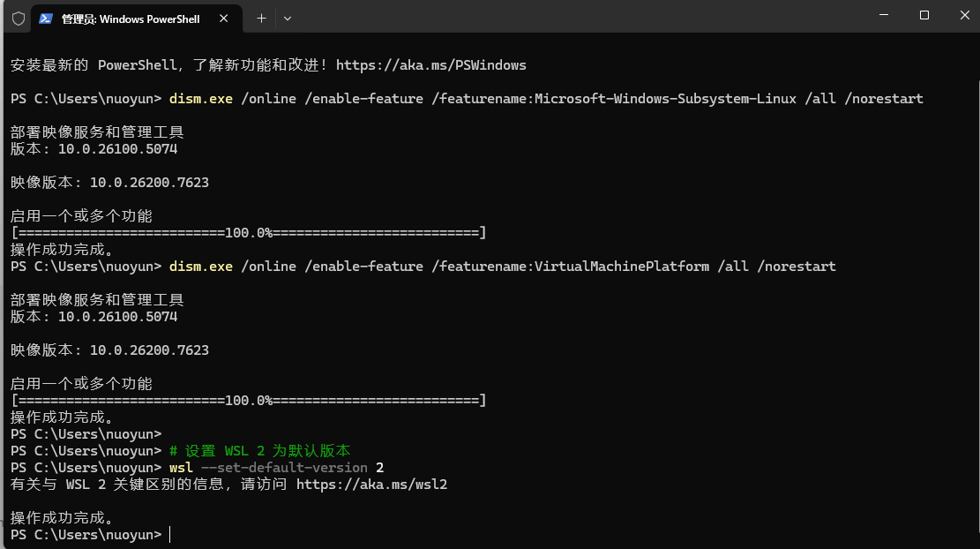Open a new tab with the plus button
The height and width of the screenshot is (549, 980).
(x=261, y=19)
